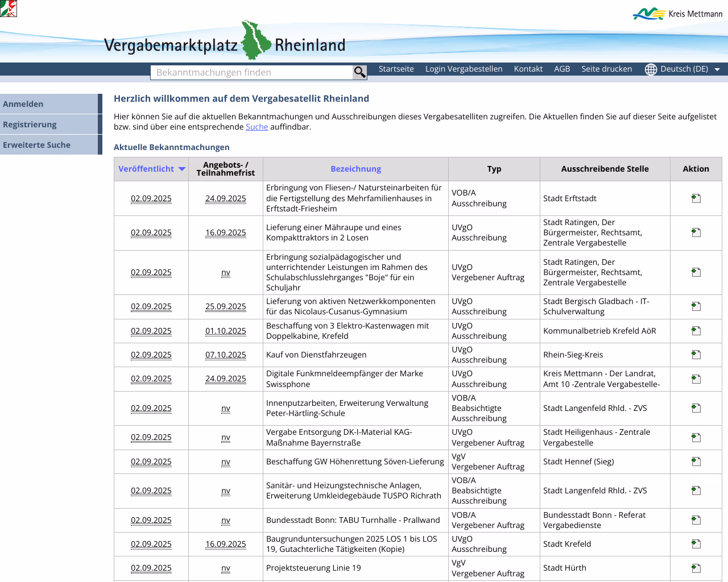Open action icon for Bundesstadt Bonn row

point(696,520)
